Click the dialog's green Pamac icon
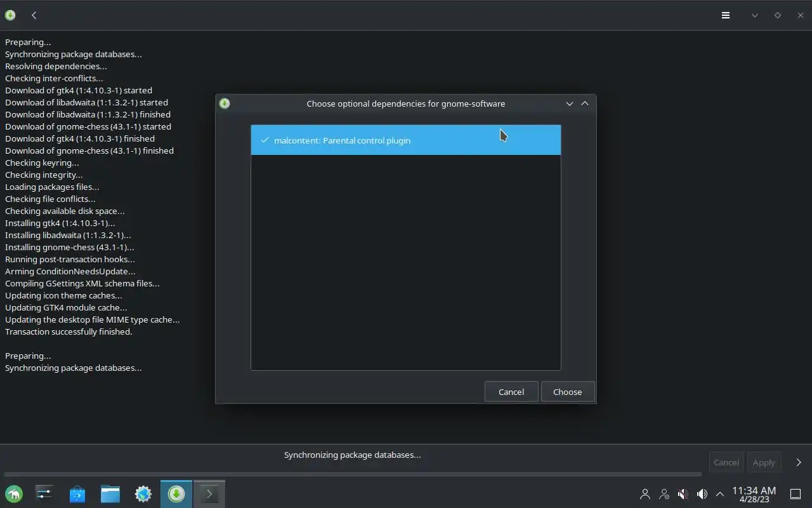812x508 pixels. tap(225, 104)
